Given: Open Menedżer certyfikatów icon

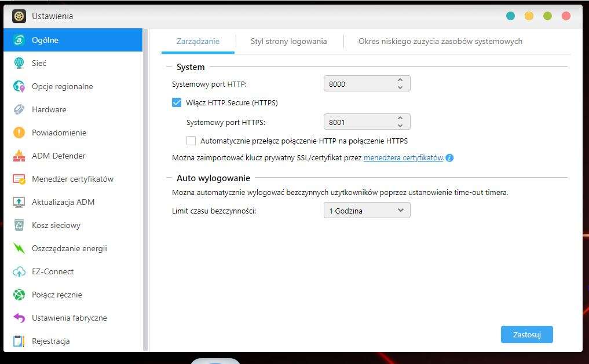Looking at the screenshot, I should click(x=19, y=179).
